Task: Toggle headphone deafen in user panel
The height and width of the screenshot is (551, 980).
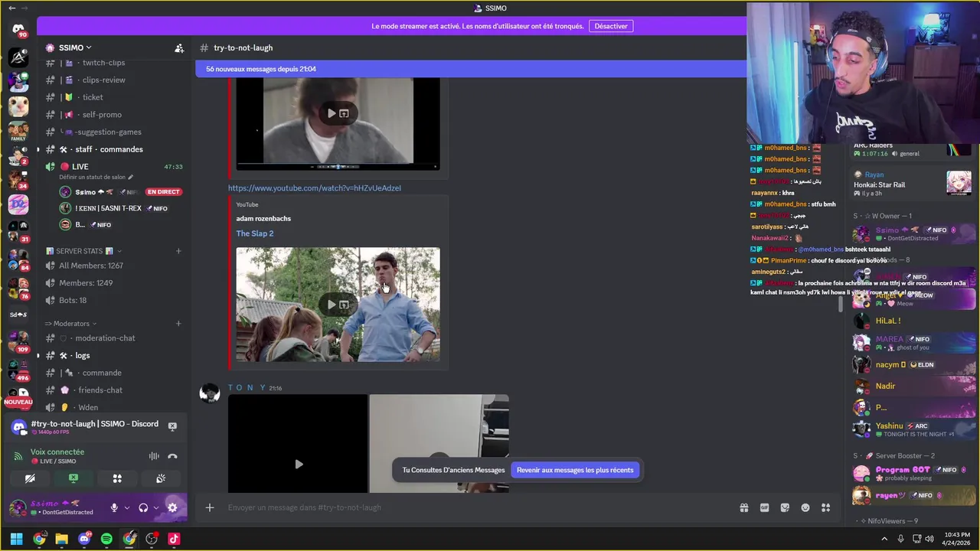Action: coord(143,507)
